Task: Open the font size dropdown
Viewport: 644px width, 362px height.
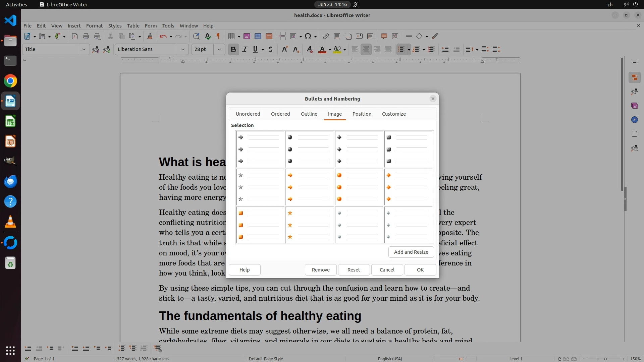Action: pyautogui.click(x=219, y=50)
